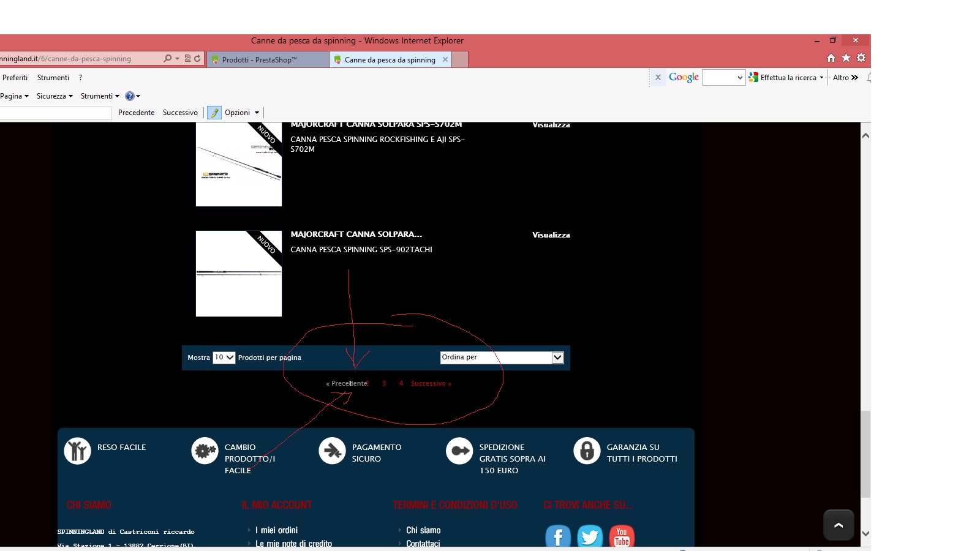
Task: Click the page vertical scrollbar thumb
Action: [x=865, y=454]
